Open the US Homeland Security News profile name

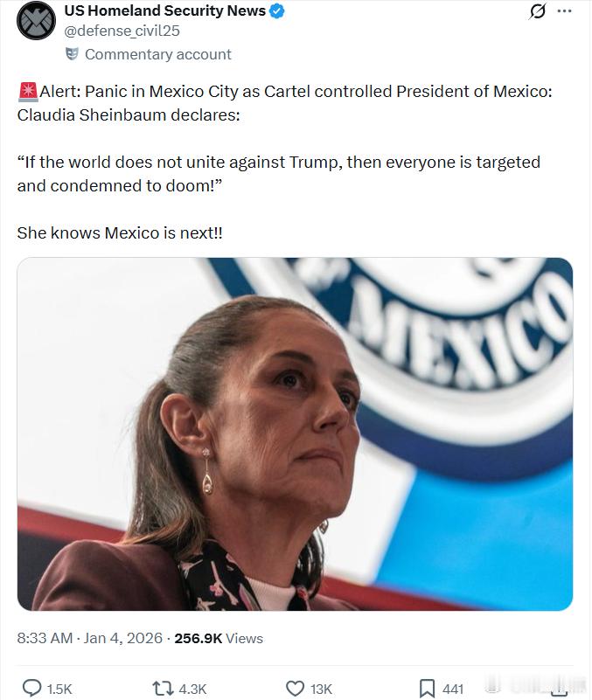click(x=165, y=10)
